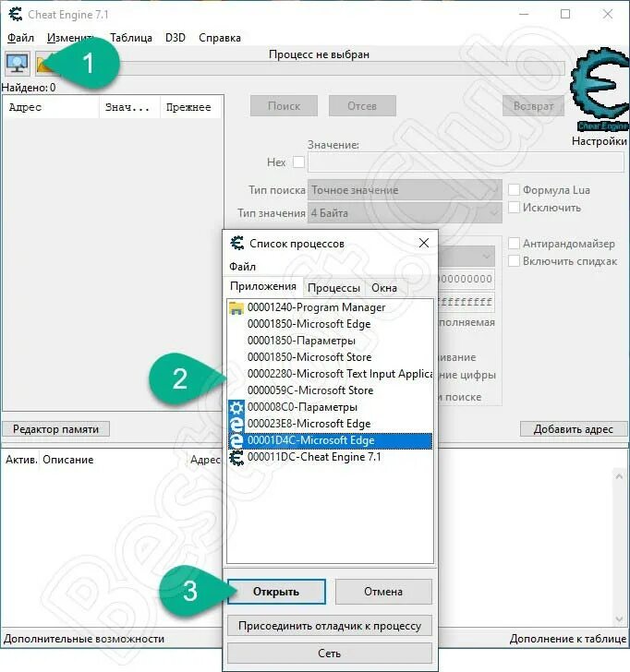
Task: Select 00001240-Program Manager entry
Action: 330,307
